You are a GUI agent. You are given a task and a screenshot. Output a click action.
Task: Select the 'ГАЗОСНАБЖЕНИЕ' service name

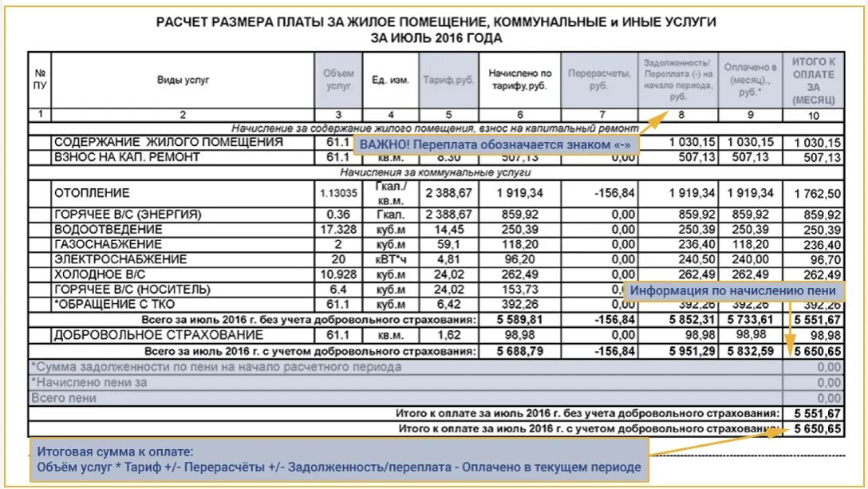108,245
